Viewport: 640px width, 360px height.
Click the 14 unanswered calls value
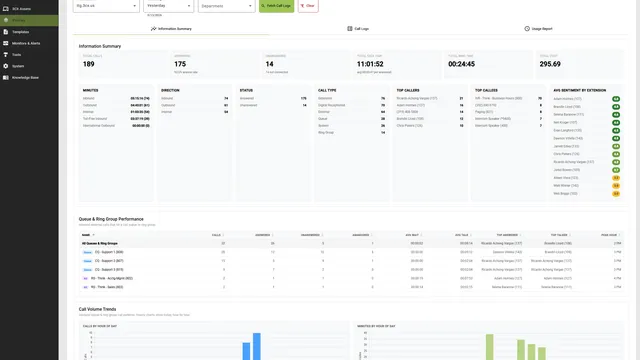pos(269,64)
